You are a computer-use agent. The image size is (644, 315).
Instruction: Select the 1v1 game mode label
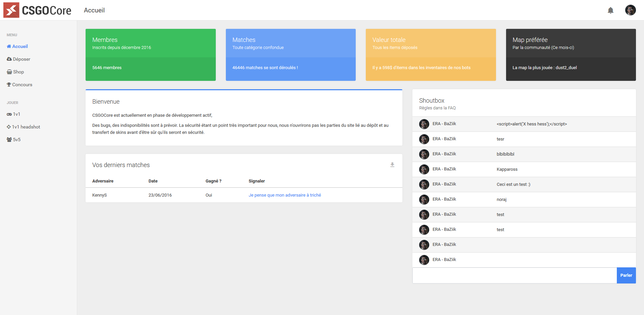click(x=16, y=114)
